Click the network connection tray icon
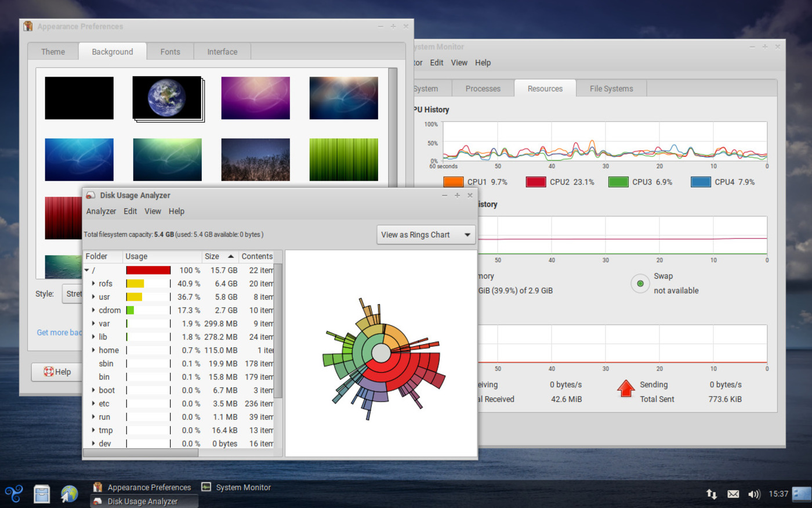Viewport: 812px width, 508px height. (711, 494)
